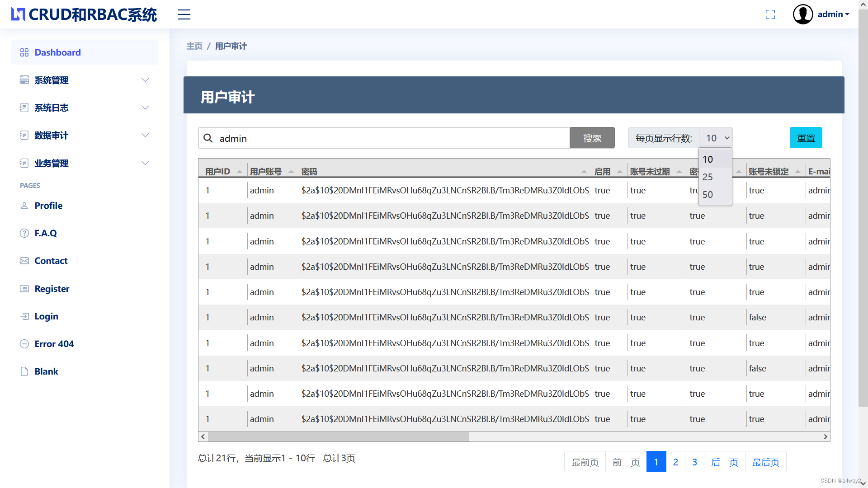Click the magnifier icon in search bar
868x488 pixels.
point(208,138)
